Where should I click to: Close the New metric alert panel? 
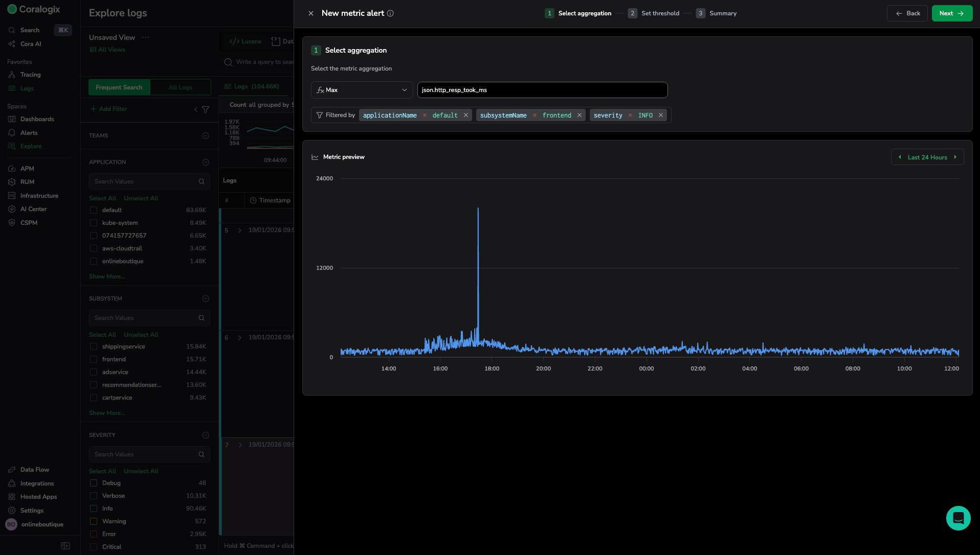tap(311, 13)
